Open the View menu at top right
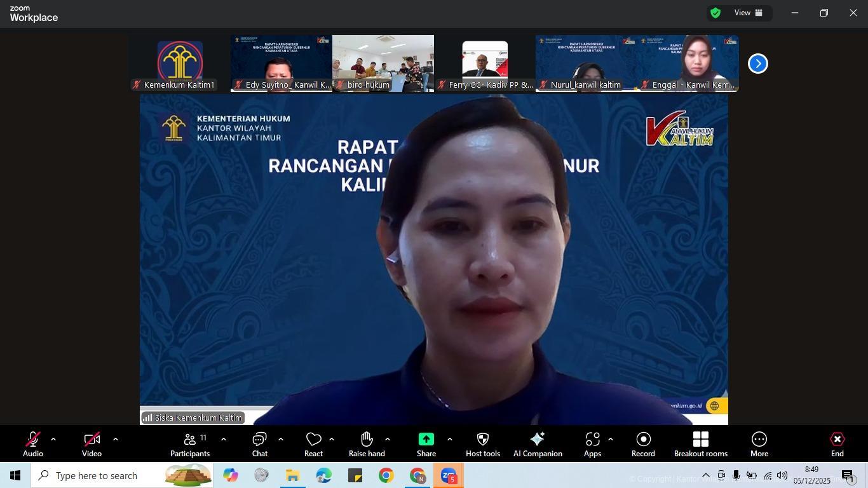The height and width of the screenshot is (488, 868). [742, 12]
